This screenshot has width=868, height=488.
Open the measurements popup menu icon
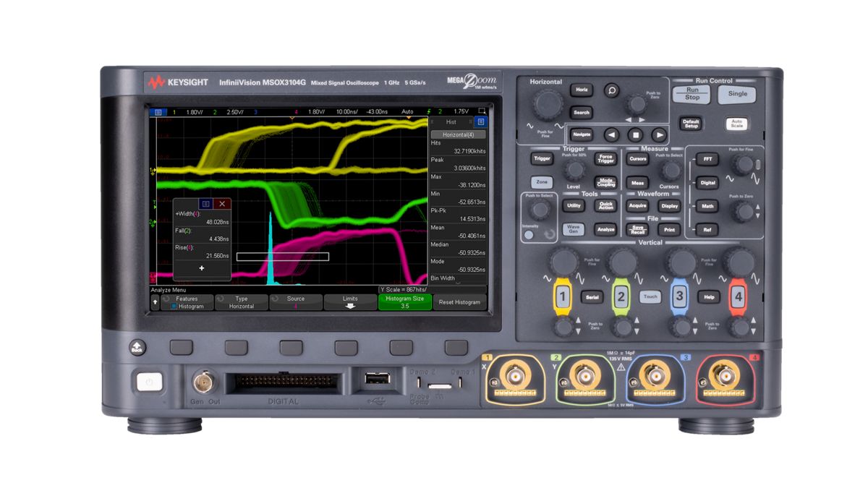[205, 205]
